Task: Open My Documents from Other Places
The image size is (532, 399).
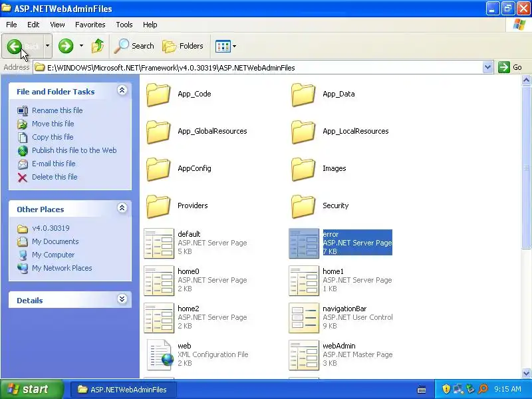Action: 55,241
